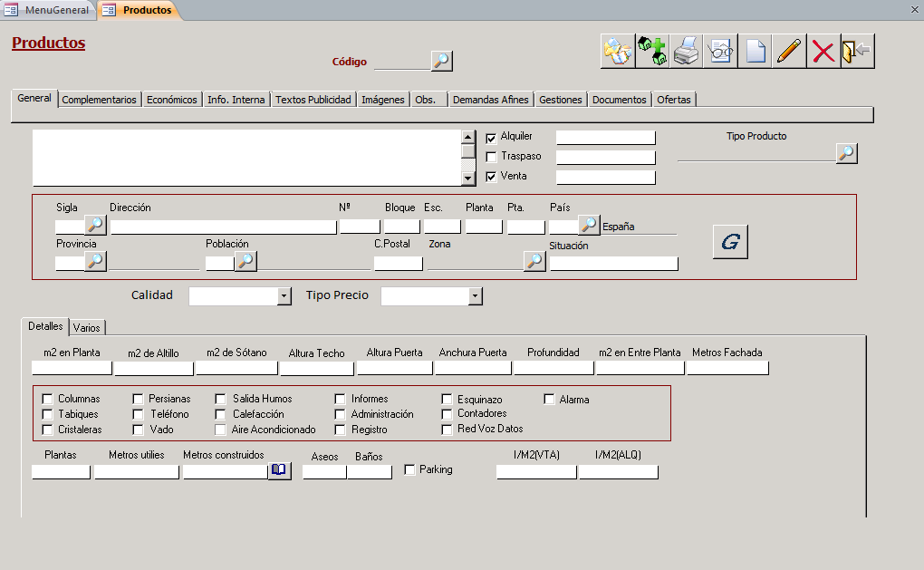Focus the Situación input field
Screen dimensions: 924x570
click(614, 264)
